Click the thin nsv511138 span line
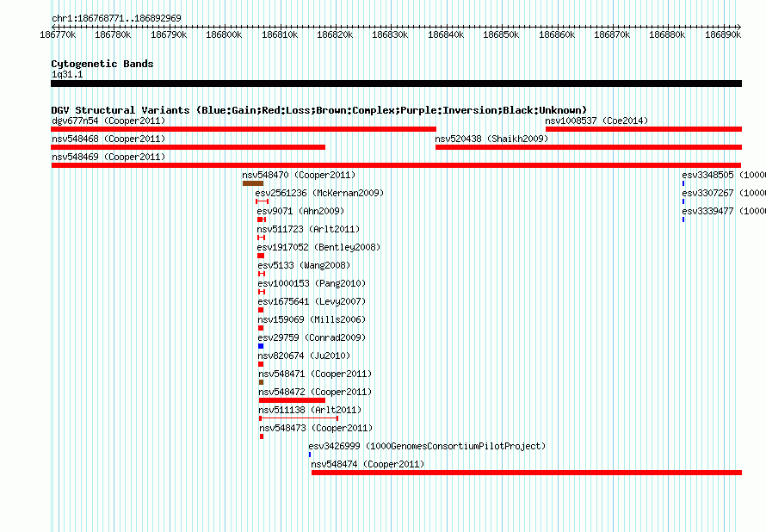The width and height of the screenshot is (766, 532). [x=299, y=418]
